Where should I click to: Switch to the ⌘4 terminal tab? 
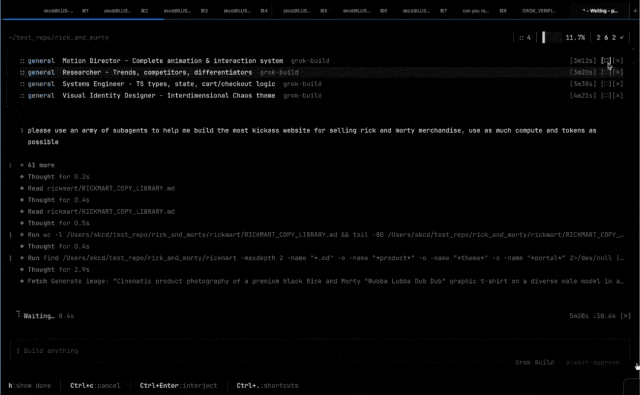[245, 11]
